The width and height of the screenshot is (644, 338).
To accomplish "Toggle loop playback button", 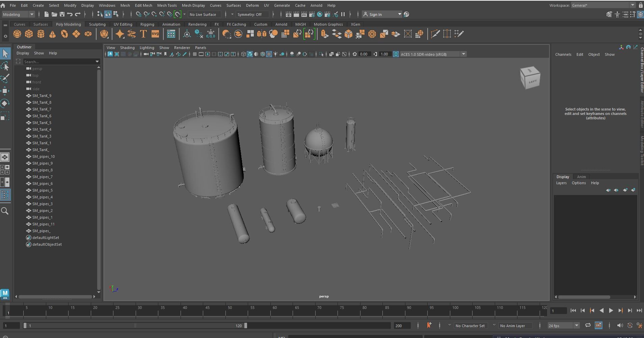I will click(x=588, y=325).
